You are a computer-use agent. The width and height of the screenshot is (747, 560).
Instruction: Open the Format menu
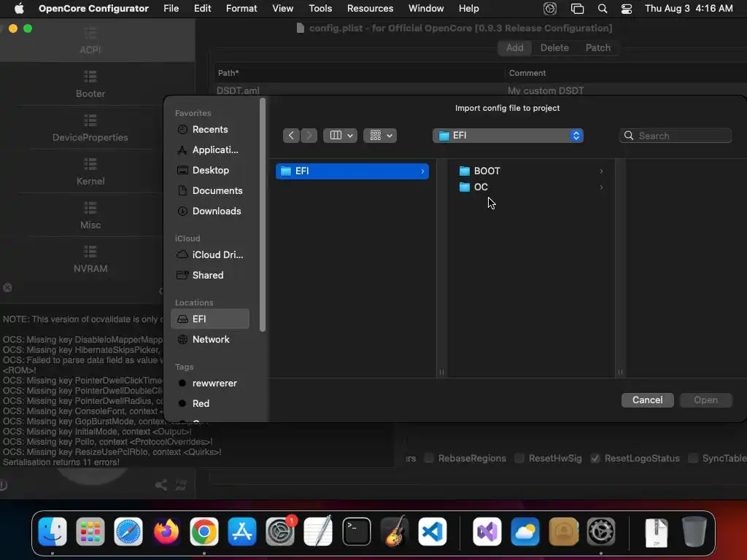tap(241, 9)
